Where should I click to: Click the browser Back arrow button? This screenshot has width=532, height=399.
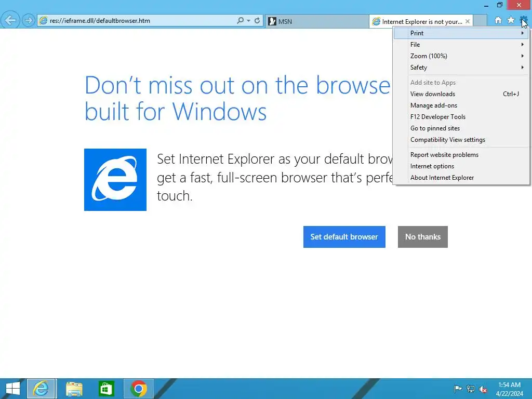tap(10, 20)
